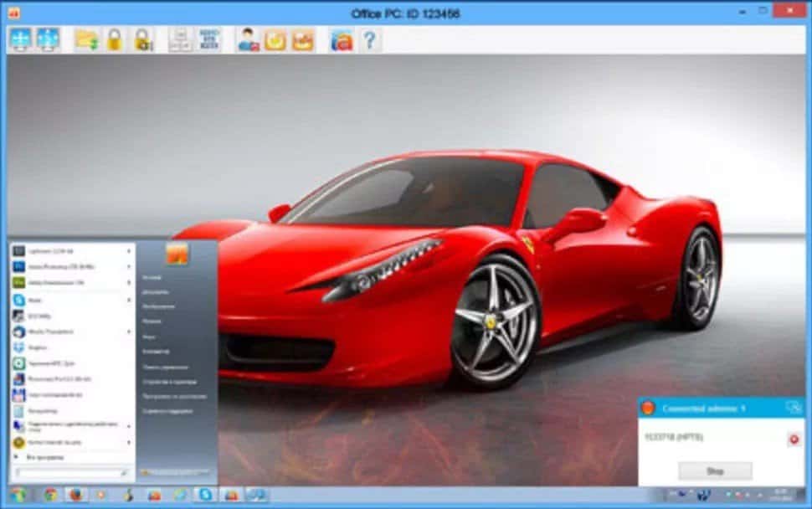Open Chrome from remote taskbar
The height and width of the screenshot is (509, 812).
click(50, 495)
